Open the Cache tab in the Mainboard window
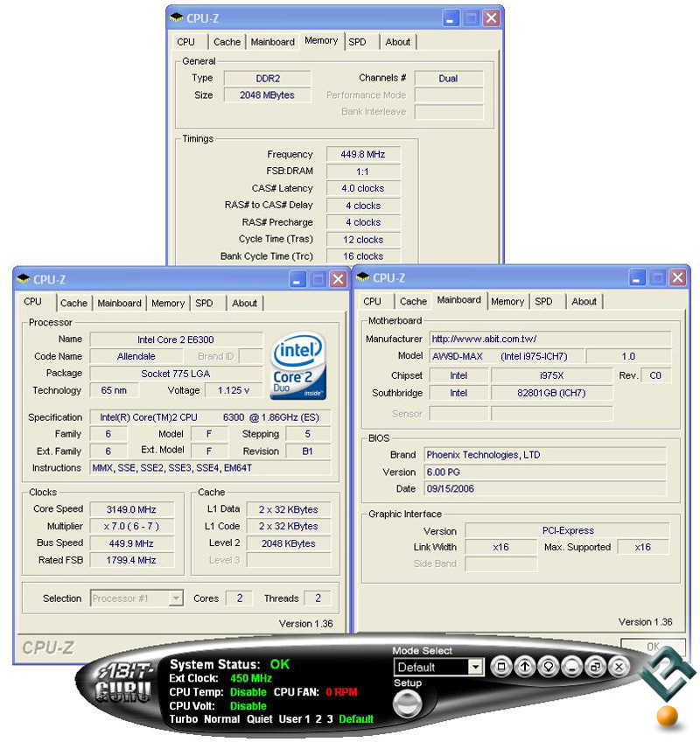700x742 pixels. (413, 301)
